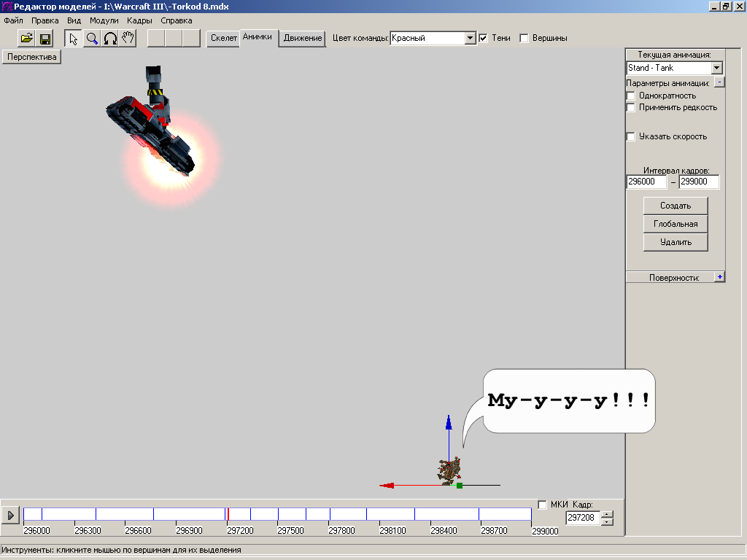
Task: Open the Справка menu
Action: [x=177, y=20]
